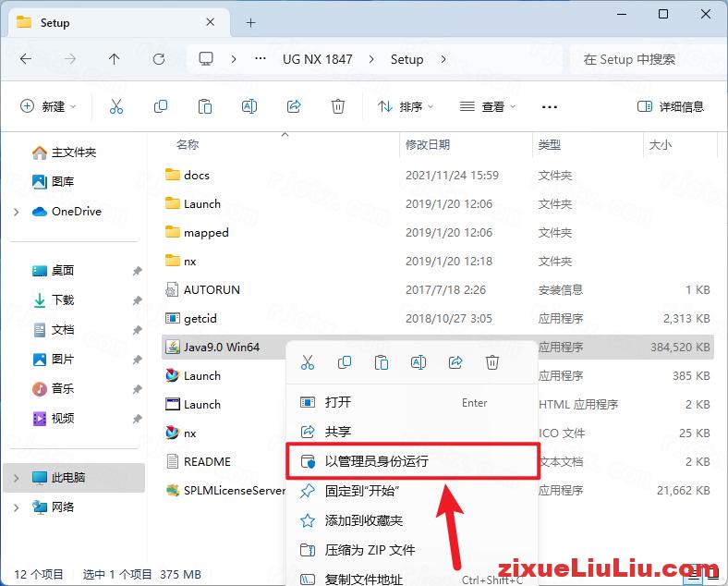This screenshot has height=586, width=728.
Task: Click the toolbar Paste icon
Action: (205, 107)
